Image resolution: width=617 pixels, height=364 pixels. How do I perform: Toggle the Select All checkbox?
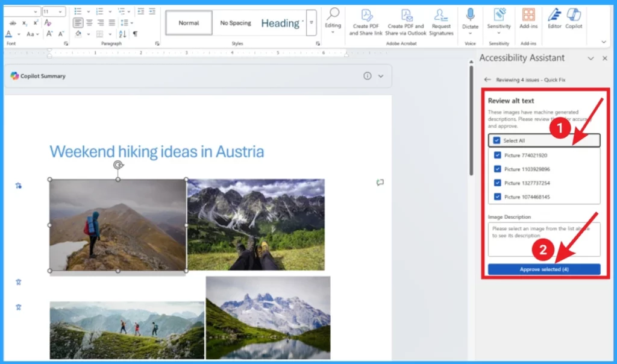point(496,140)
